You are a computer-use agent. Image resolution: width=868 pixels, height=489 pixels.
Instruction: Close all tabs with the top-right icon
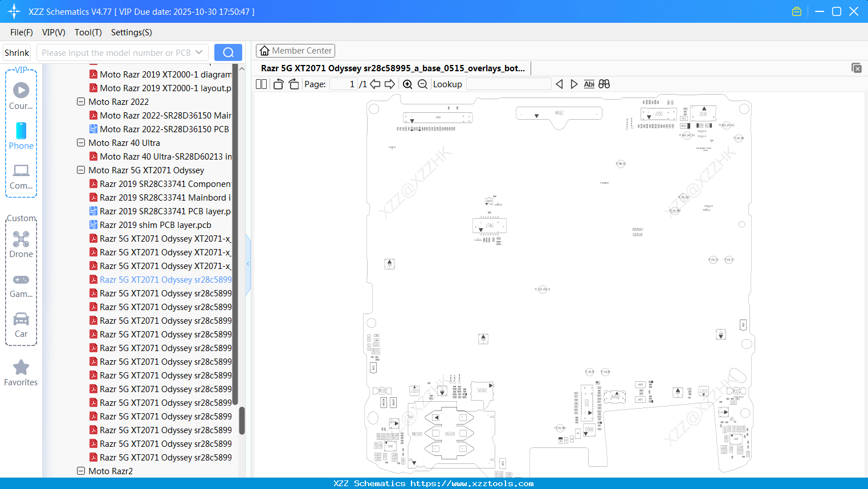[x=857, y=68]
